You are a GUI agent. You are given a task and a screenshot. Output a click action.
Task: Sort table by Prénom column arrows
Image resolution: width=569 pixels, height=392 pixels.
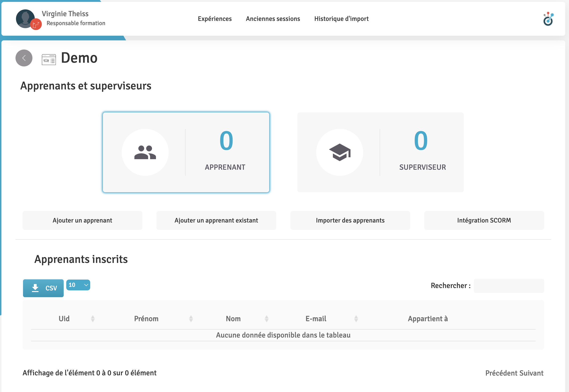click(x=191, y=319)
